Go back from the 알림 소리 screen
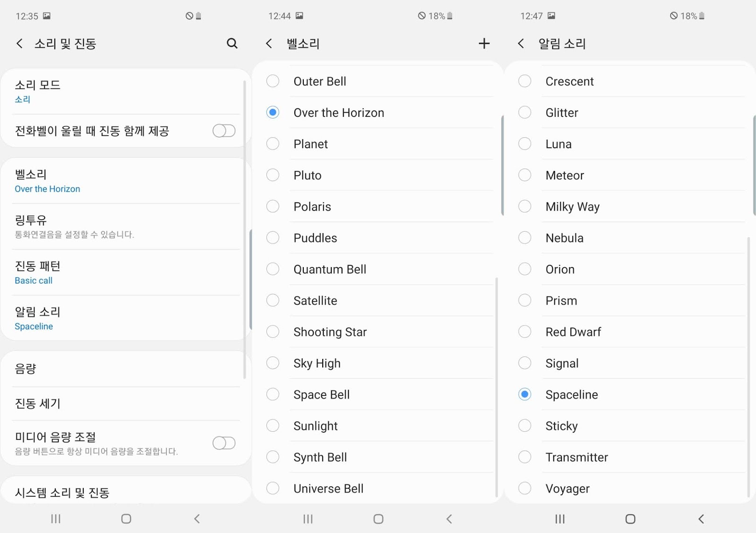This screenshot has height=533, width=756. pos(521,44)
